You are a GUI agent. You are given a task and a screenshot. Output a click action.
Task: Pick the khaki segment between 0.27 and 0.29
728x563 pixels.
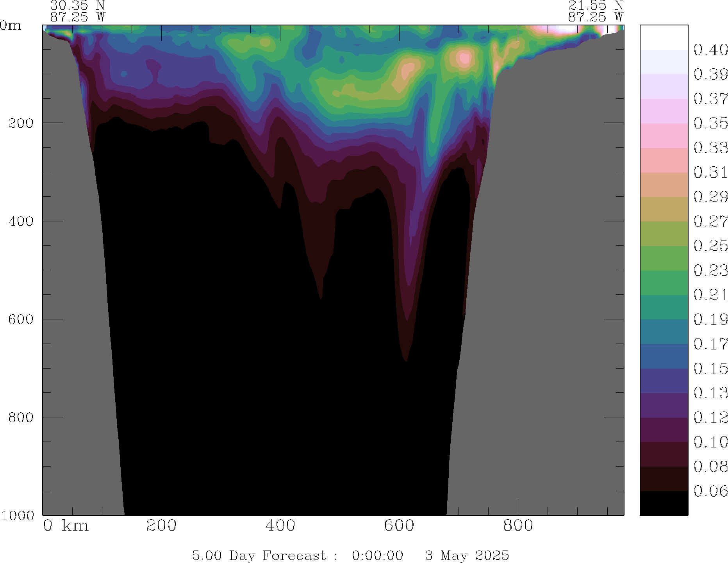pyautogui.click(x=664, y=209)
